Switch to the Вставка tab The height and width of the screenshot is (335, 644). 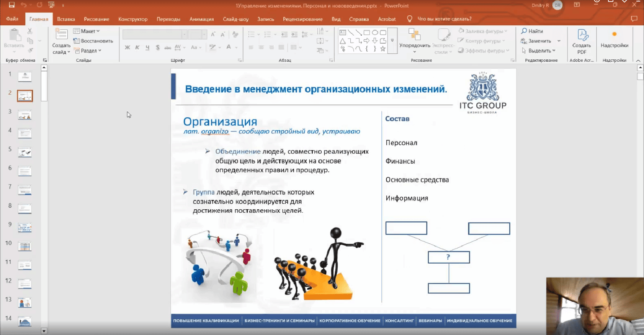pyautogui.click(x=66, y=19)
